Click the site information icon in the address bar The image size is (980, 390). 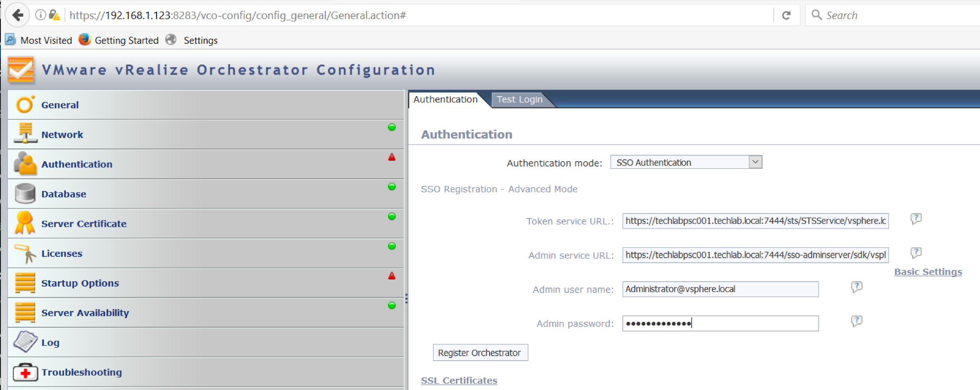pyautogui.click(x=41, y=15)
